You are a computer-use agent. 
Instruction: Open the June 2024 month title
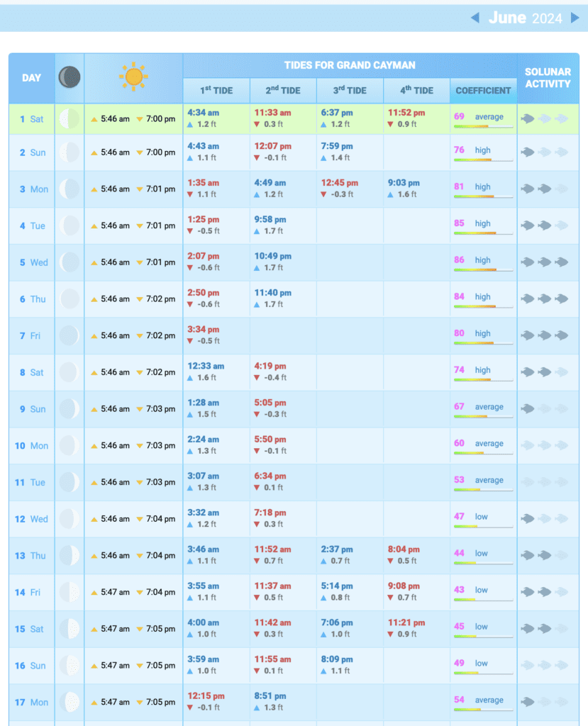pyautogui.click(x=525, y=18)
